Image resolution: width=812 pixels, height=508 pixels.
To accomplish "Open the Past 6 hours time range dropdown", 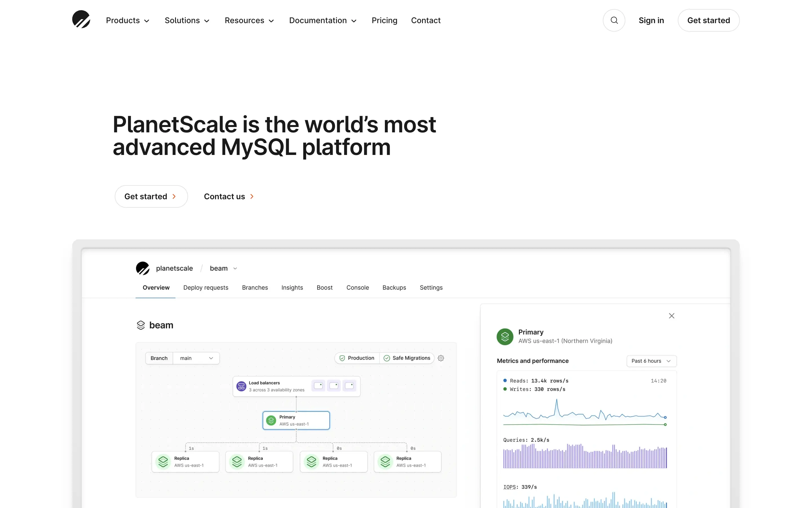I will (x=651, y=361).
